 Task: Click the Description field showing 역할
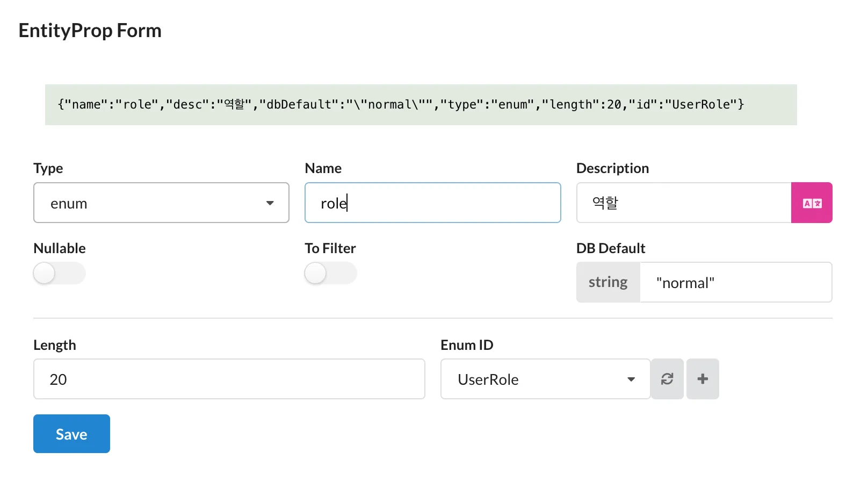coord(682,203)
